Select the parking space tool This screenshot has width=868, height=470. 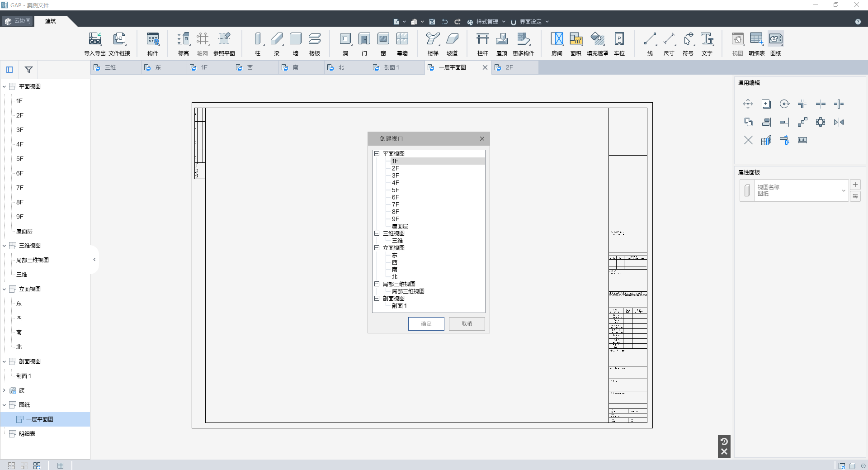pyautogui.click(x=619, y=44)
